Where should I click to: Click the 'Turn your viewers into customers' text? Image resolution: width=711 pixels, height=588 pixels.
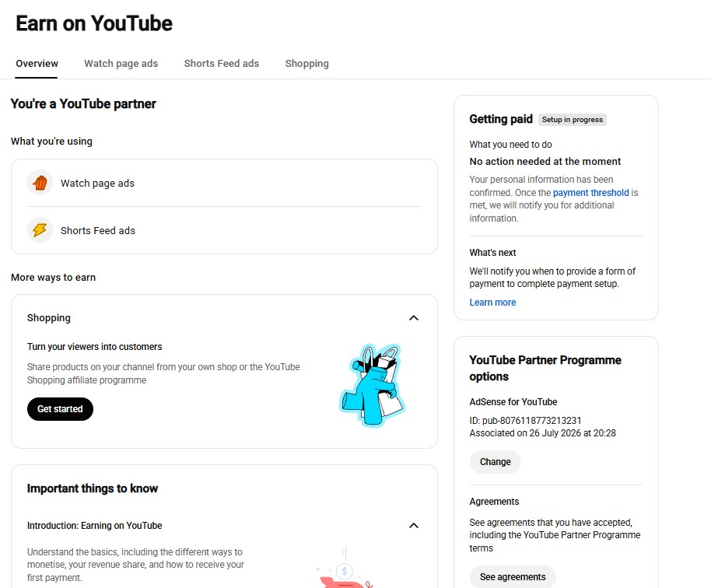(x=94, y=347)
